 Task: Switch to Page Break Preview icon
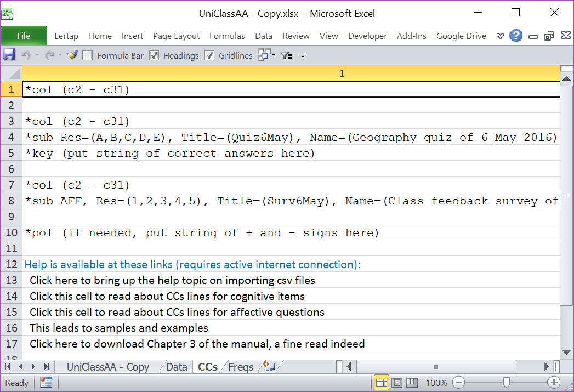(x=411, y=383)
